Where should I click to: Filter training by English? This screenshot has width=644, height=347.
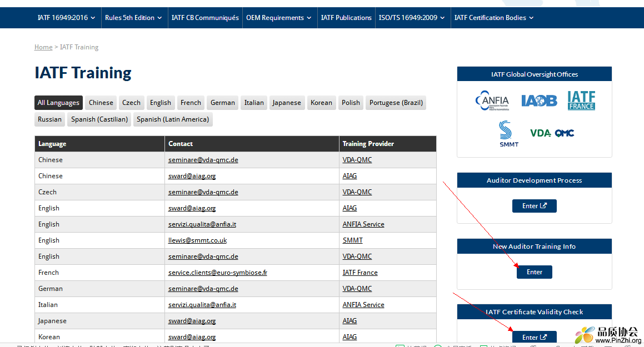(x=161, y=103)
